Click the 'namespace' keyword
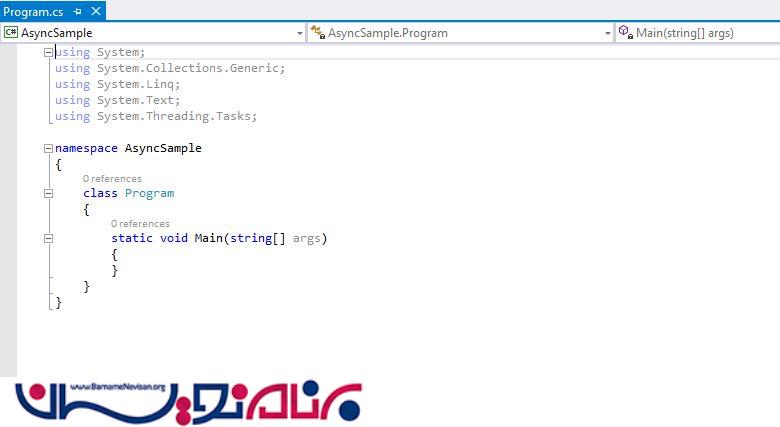Screen dimensions: 780x427 86,148
